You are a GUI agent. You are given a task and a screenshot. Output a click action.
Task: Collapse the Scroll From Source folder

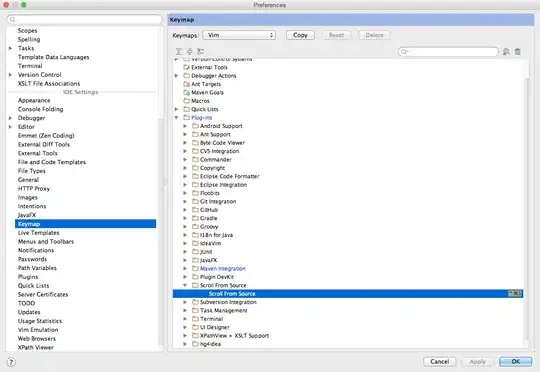click(185, 285)
